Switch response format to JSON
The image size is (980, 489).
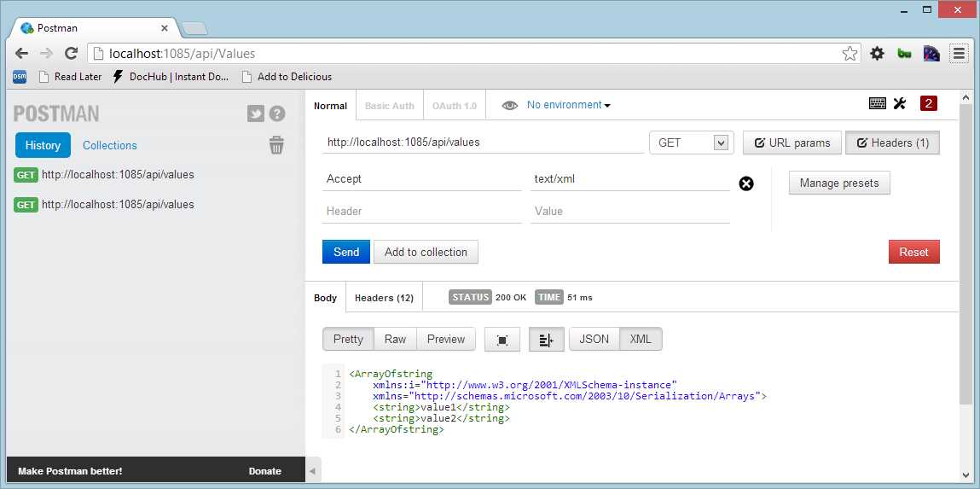[x=594, y=339]
